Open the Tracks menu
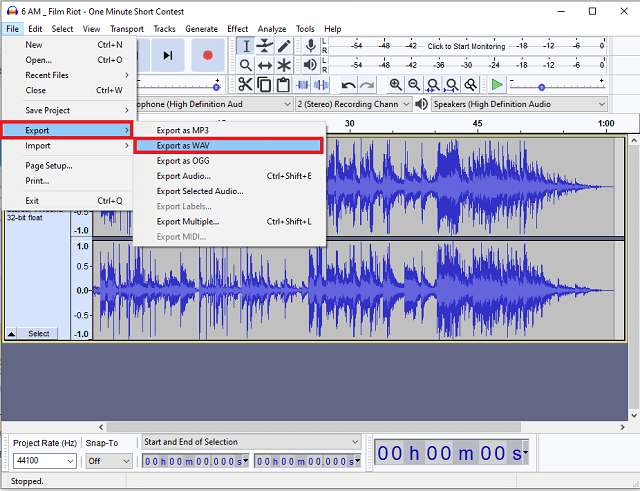 tap(164, 29)
